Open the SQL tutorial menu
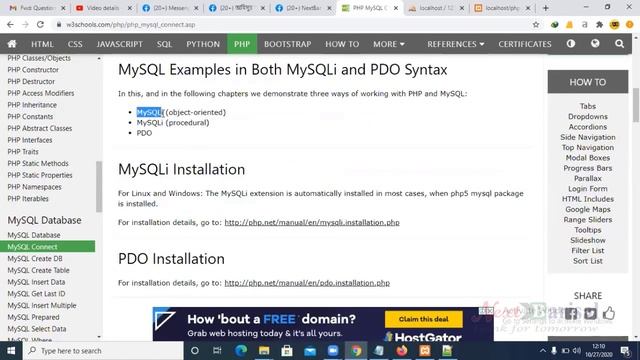640x360 pixels. (164, 44)
